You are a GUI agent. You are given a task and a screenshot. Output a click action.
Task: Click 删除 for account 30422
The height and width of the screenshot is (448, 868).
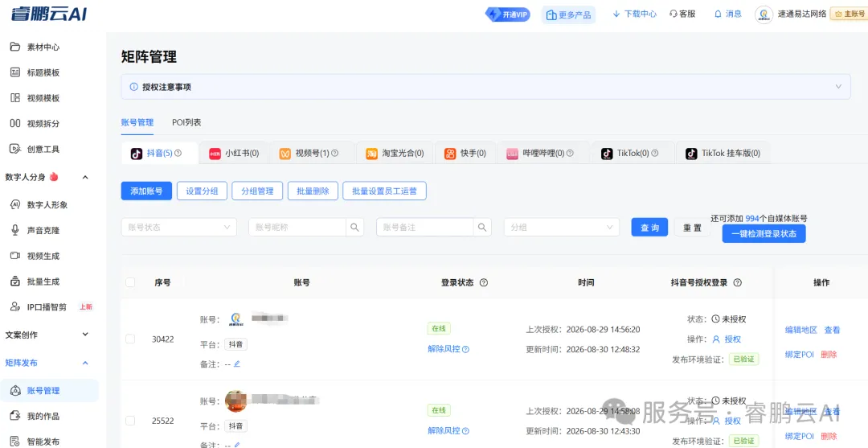(x=829, y=355)
